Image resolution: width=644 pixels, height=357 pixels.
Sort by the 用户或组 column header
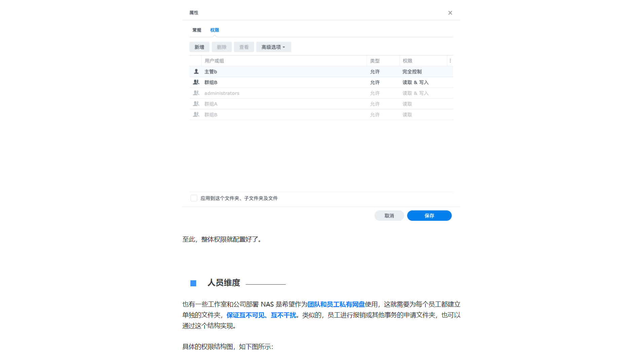pyautogui.click(x=214, y=61)
